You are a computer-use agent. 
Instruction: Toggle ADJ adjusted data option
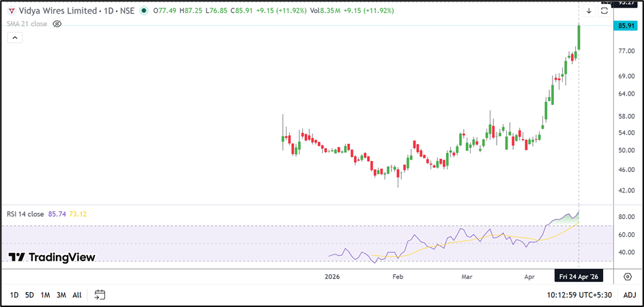click(x=629, y=295)
